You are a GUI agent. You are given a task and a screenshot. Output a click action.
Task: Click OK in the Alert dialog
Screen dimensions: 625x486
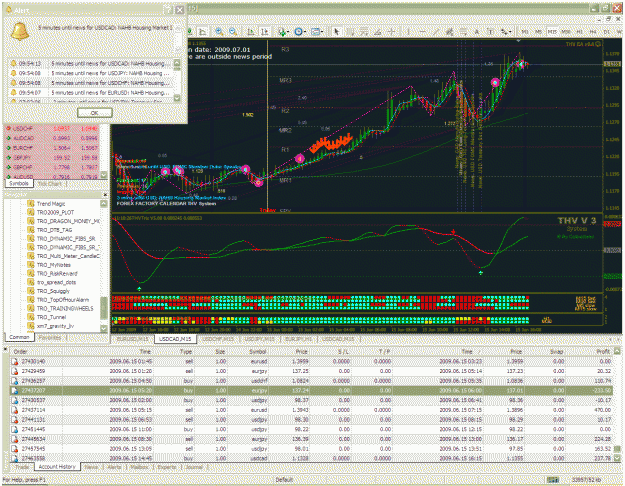click(94, 113)
